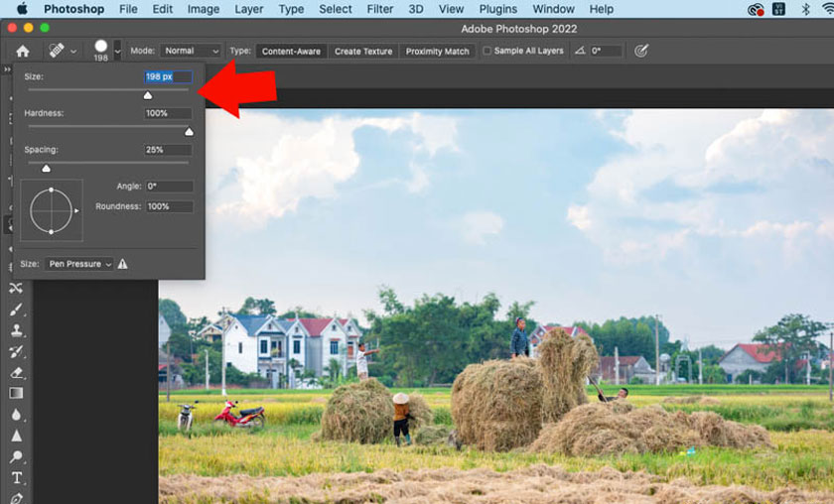
Task: Click the Spacing slider handle
Action: (x=47, y=169)
